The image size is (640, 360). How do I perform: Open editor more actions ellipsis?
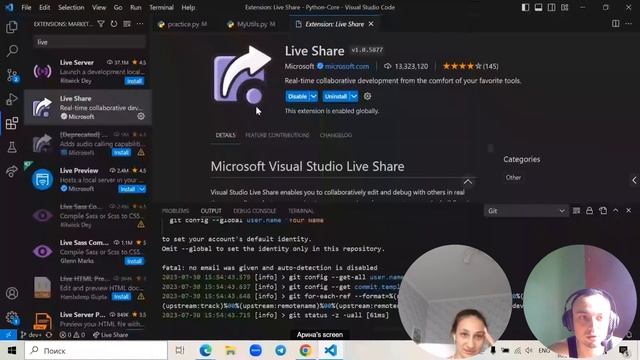pyautogui.click(x=629, y=24)
